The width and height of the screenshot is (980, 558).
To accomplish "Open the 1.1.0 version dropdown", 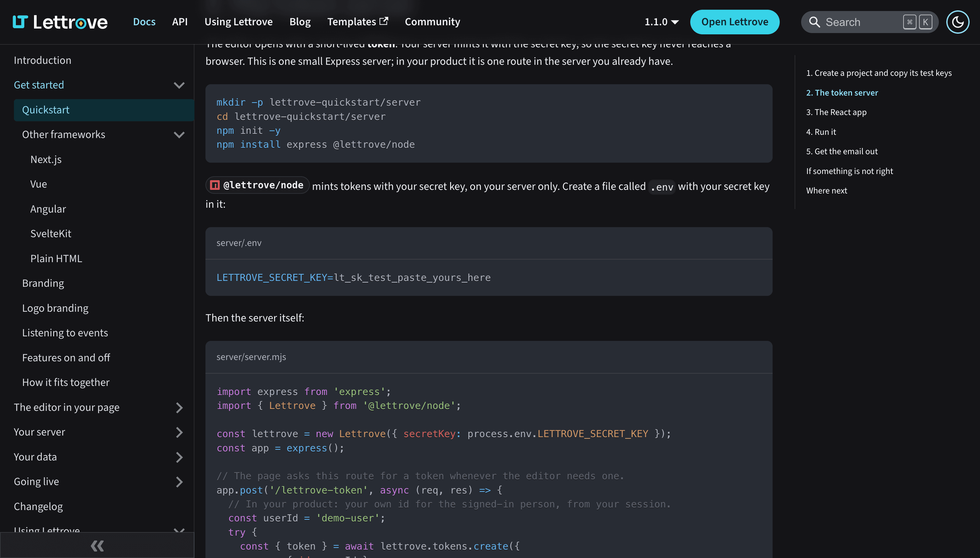I will (661, 22).
